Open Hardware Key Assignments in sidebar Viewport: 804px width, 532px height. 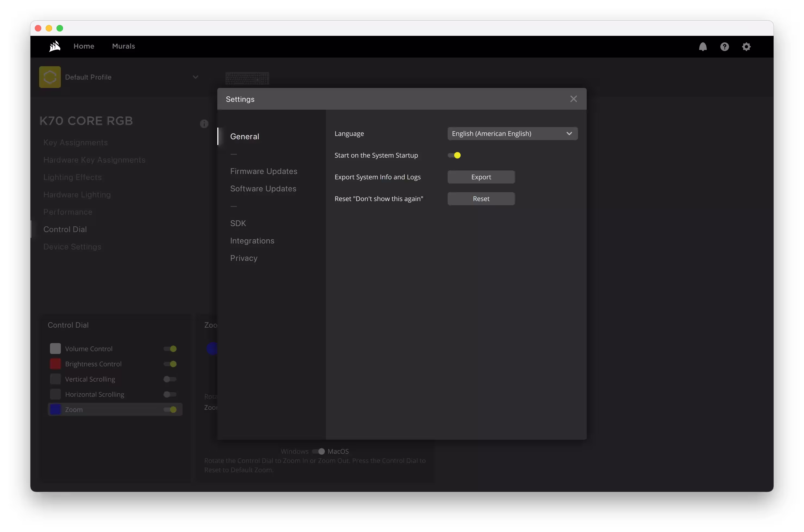point(95,160)
